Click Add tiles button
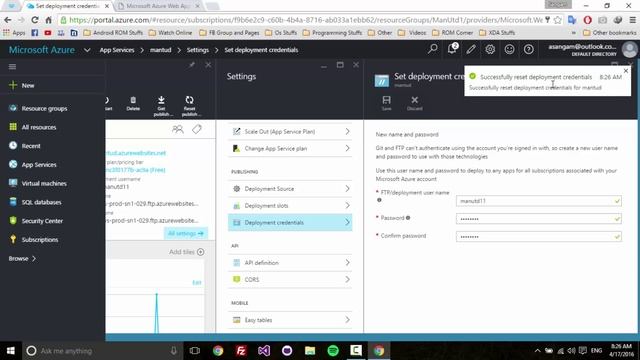This screenshot has height=360, width=640. (x=187, y=252)
